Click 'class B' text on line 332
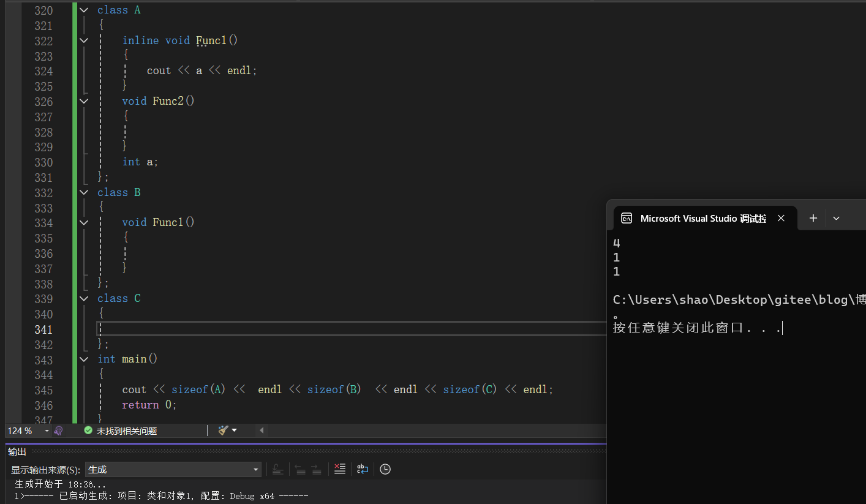 click(x=119, y=192)
